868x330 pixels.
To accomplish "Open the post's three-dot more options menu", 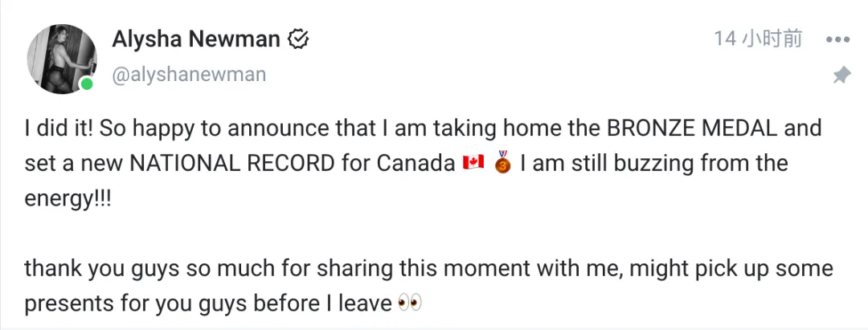I will tap(837, 39).
